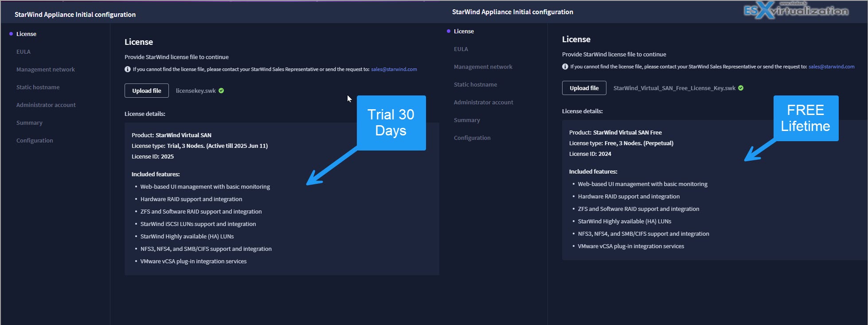Click 'License type: Free, 3 Nodes. (Perpetual)' line
Image resolution: width=868 pixels, height=325 pixels.
click(621, 143)
